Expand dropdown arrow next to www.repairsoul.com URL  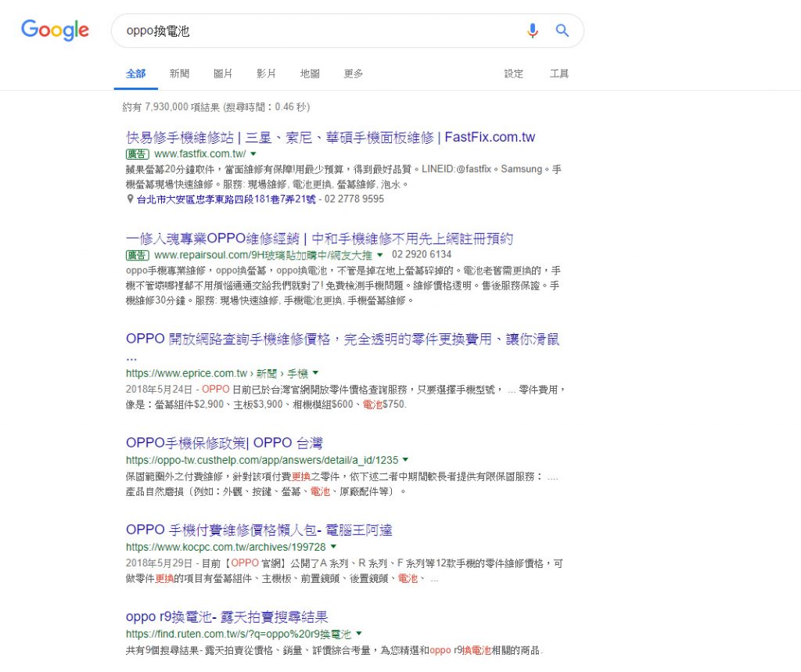tap(379, 254)
